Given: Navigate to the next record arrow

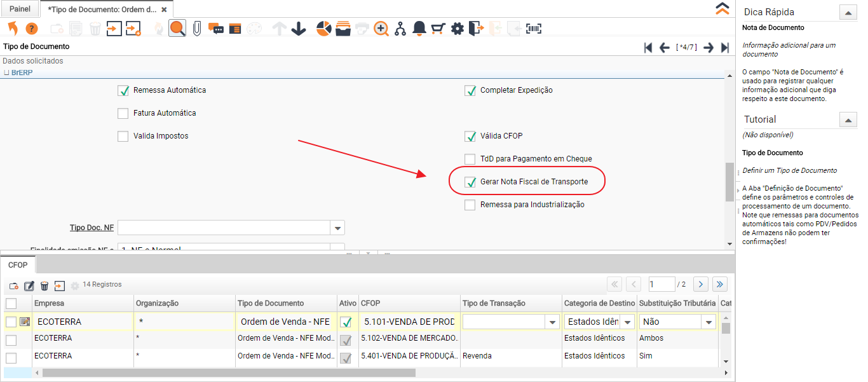Looking at the screenshot, I should (709, 48).
